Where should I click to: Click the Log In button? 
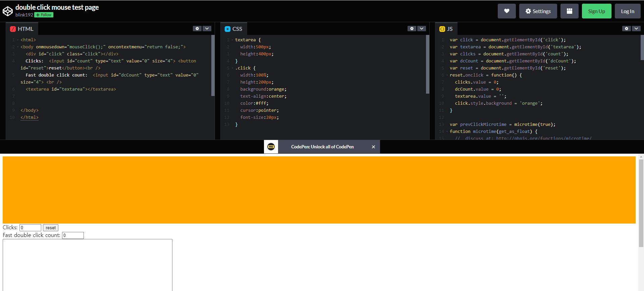[628, 11]
